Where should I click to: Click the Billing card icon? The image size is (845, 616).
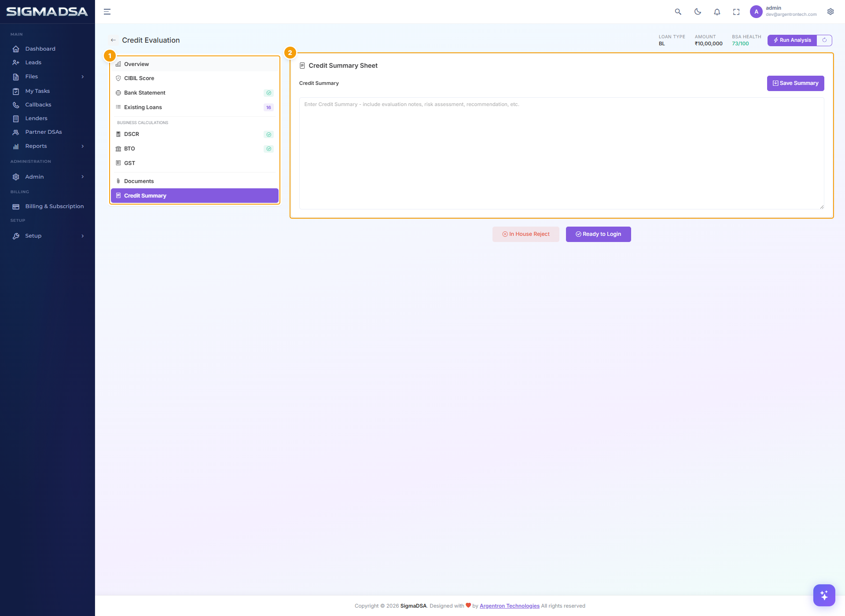(16, 207)
